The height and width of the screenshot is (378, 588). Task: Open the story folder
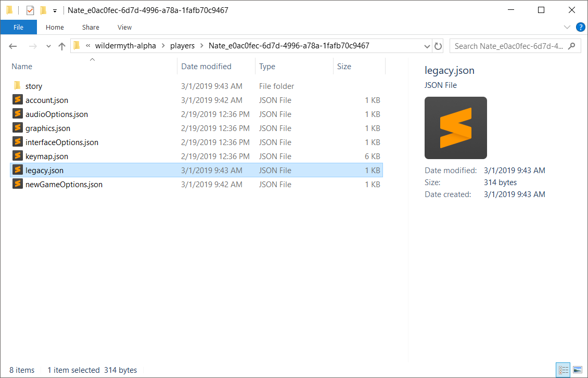[x=34, y=86]
